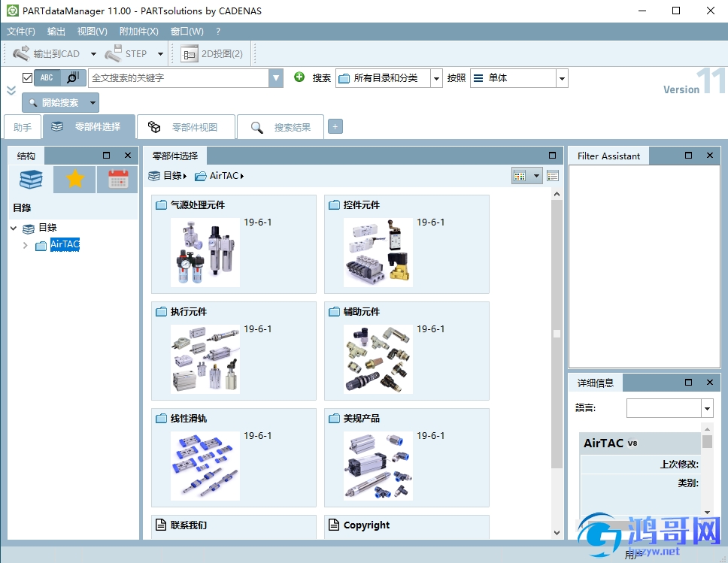Click the 详细信息 panel title tab
The height and width of the screenshot is (563, 728).
tap(596, 383)
